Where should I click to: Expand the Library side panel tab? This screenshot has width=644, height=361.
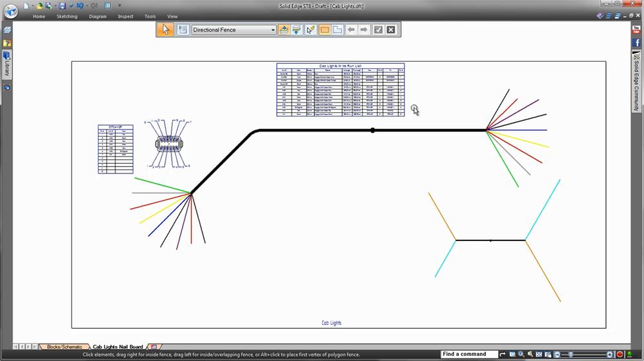pos(7,64)
